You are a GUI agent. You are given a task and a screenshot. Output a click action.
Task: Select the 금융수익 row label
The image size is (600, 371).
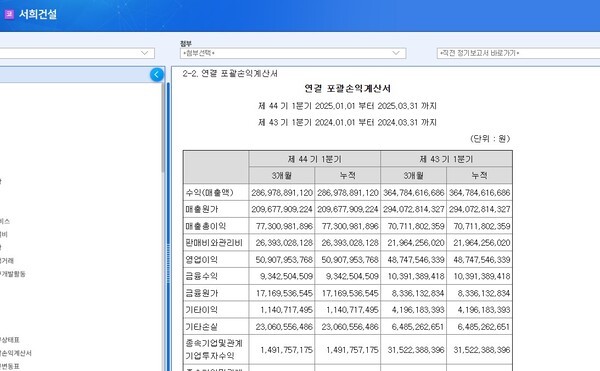(202, 276)
